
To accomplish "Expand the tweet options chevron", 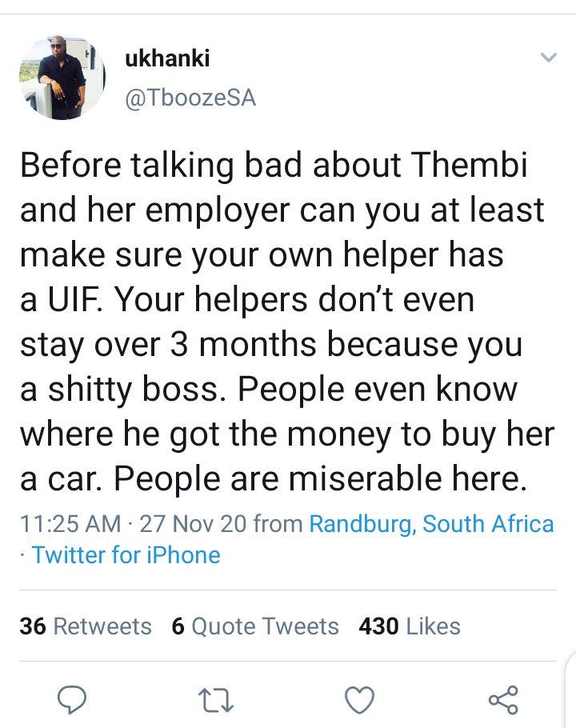I will point(549,58).
